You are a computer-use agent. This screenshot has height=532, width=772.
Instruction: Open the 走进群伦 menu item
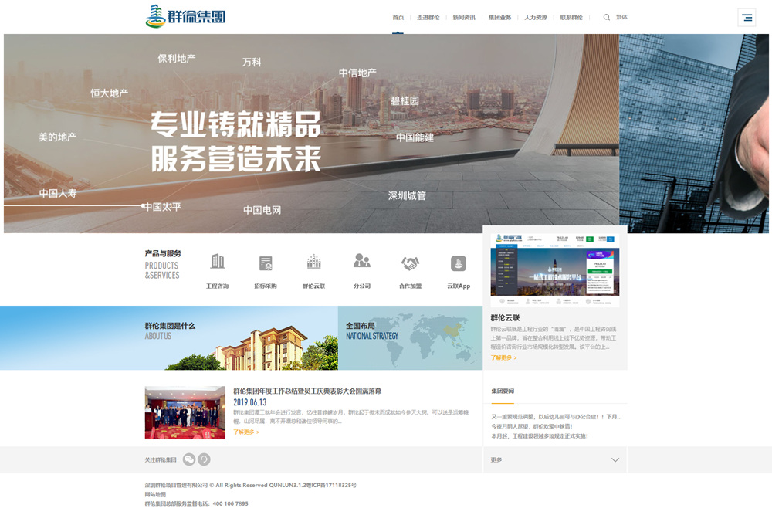[x=428, y=18]
